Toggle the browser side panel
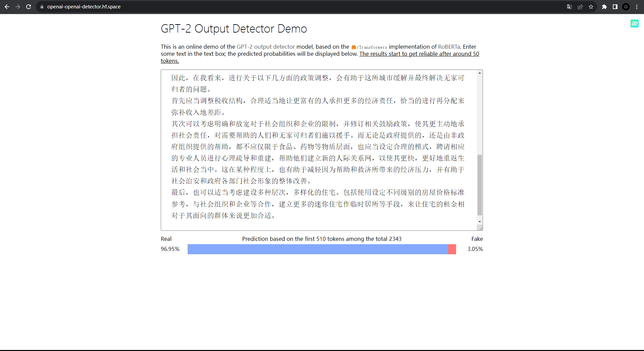644x351 pixels. click(x=615, y=7)
